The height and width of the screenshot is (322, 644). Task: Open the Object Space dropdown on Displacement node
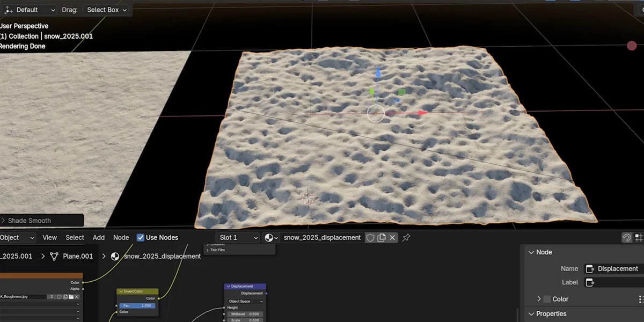coord(245,301)
